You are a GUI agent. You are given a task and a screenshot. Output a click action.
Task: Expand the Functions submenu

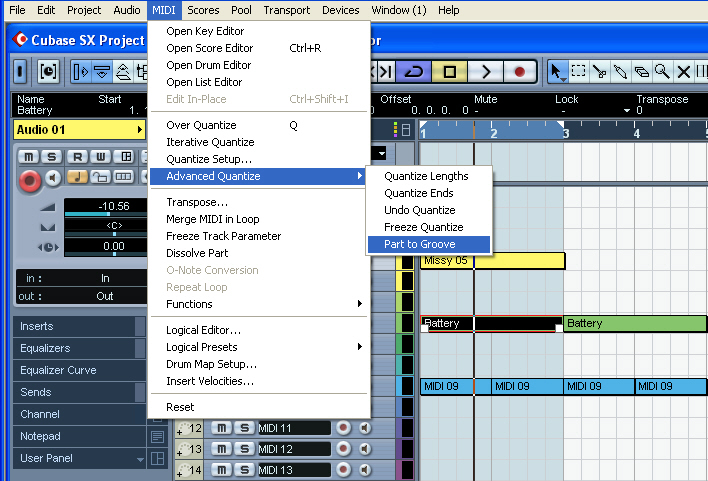[259, 304]
